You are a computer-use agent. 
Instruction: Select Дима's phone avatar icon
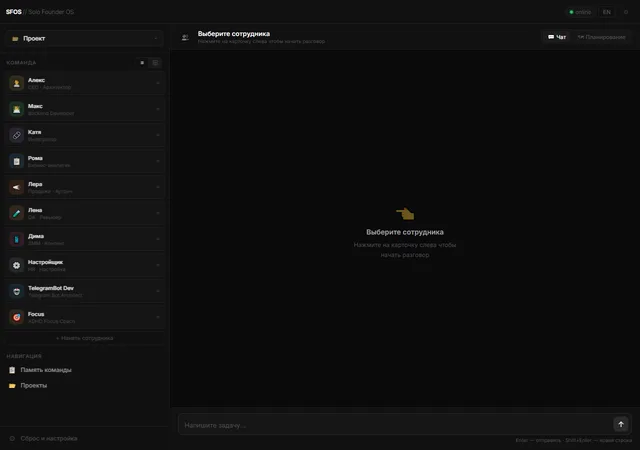point(16,239)
